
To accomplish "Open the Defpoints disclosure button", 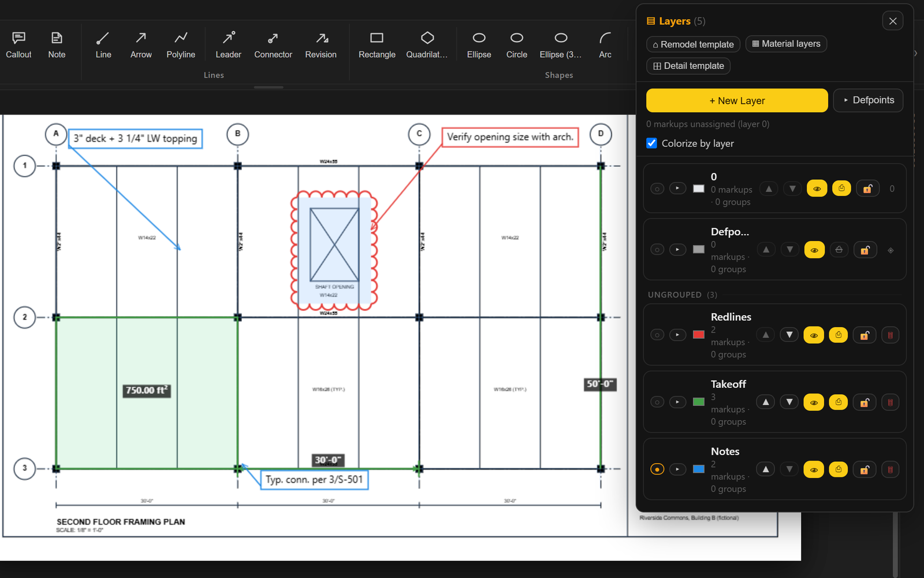I will coord(868,100).
